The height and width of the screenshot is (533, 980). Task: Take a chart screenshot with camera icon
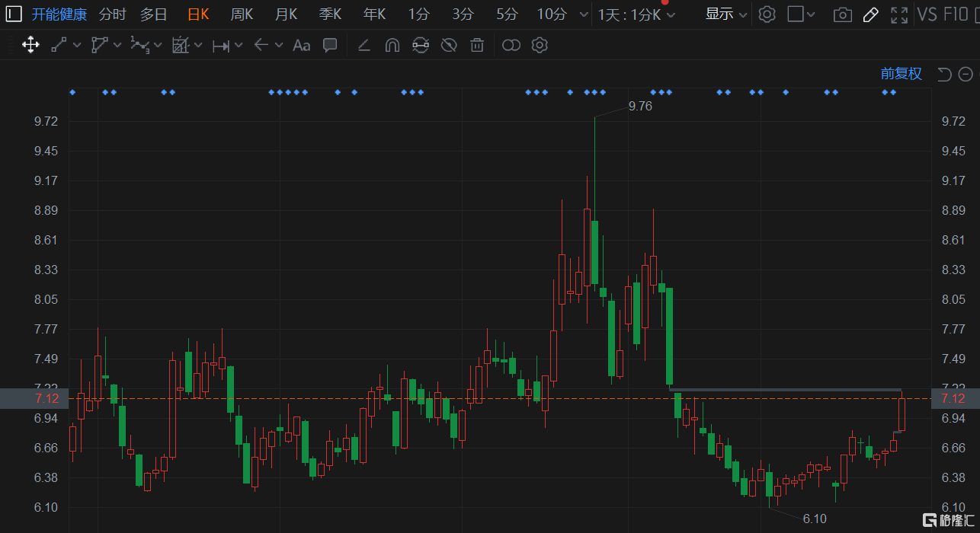click(842, 14)
